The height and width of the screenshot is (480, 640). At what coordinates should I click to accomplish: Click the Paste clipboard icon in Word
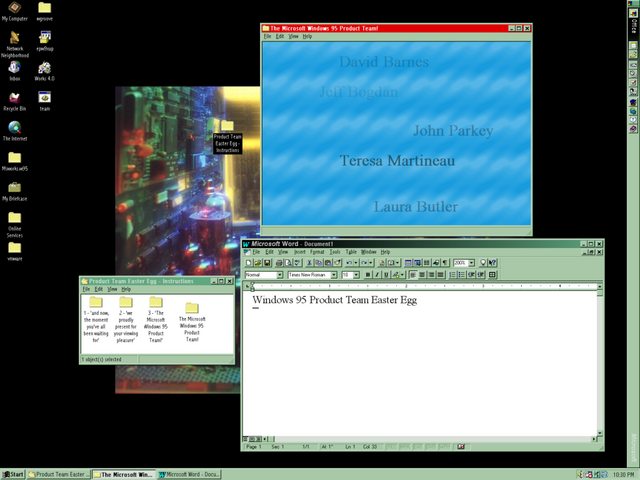tap(328, 263)
